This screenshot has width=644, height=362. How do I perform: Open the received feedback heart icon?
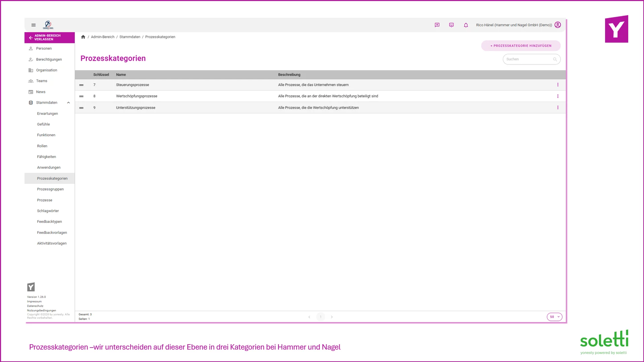451,25
